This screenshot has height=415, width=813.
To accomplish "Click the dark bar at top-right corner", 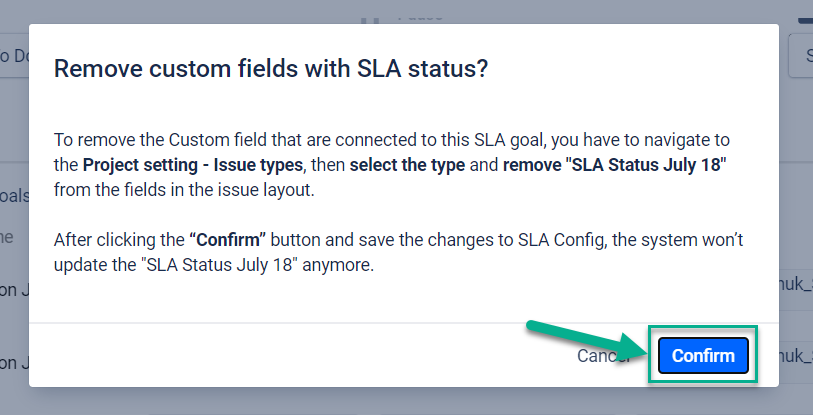I will click(x=805, y=18).
